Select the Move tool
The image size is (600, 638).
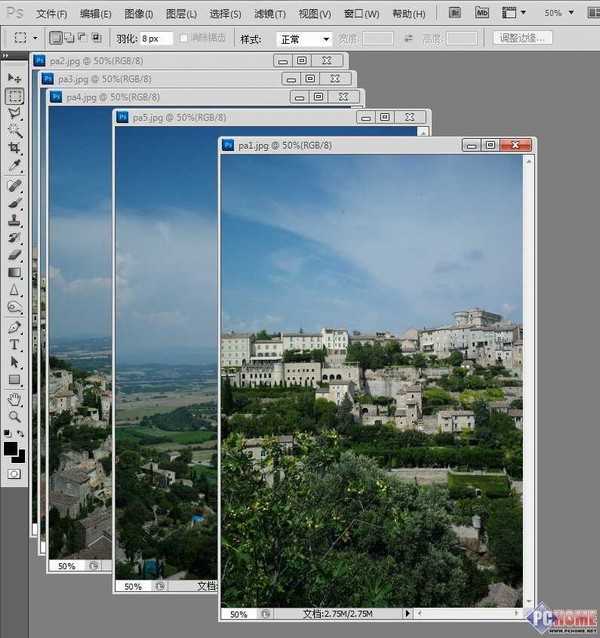(x=14, y=78)
